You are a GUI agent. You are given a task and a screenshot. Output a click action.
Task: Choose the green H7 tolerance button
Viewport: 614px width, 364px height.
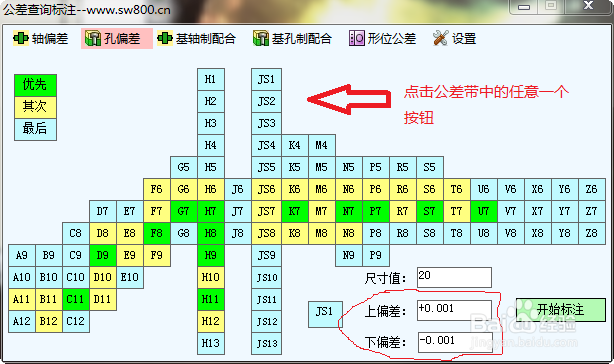click(x=211, y=211)
